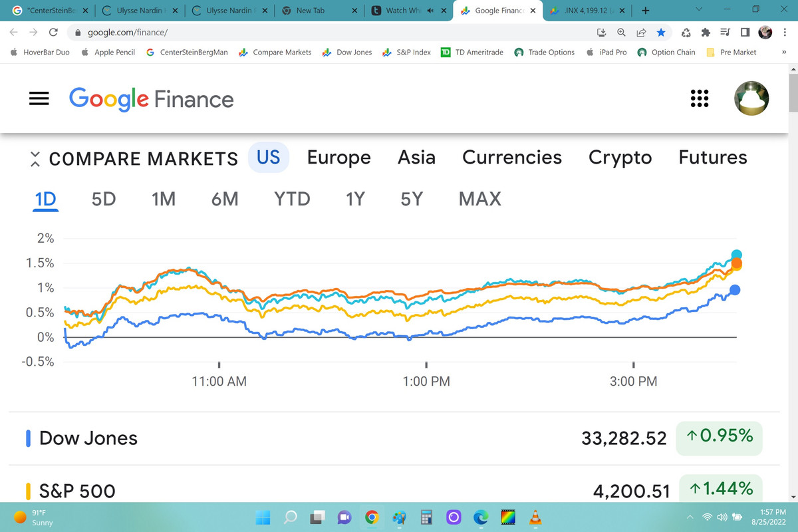Open the Dow Jones bookmark
The image size is (798, 532).
(346, 52)
